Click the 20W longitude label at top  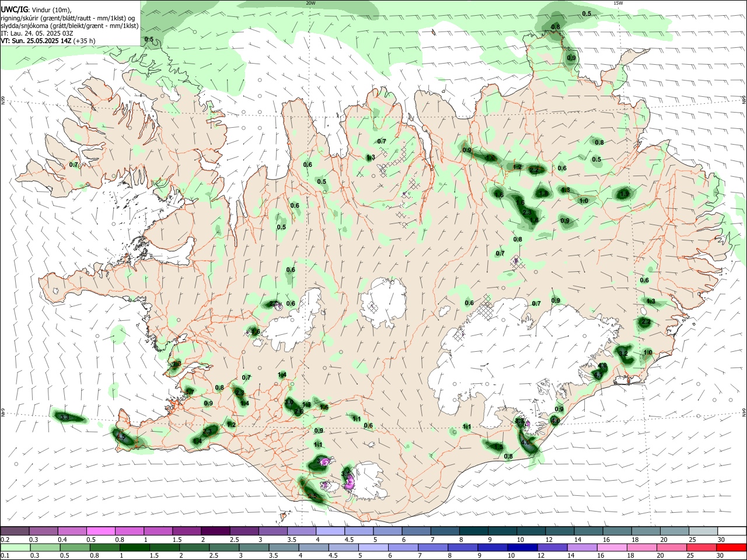(310, 3)
